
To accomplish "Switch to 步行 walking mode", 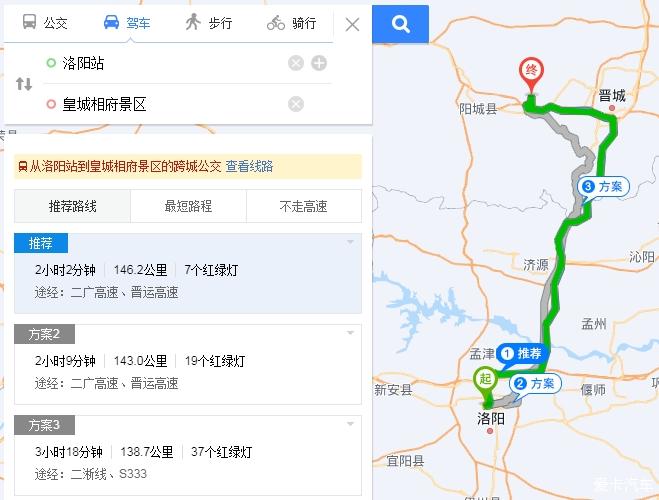I will (x=209, y=22).
